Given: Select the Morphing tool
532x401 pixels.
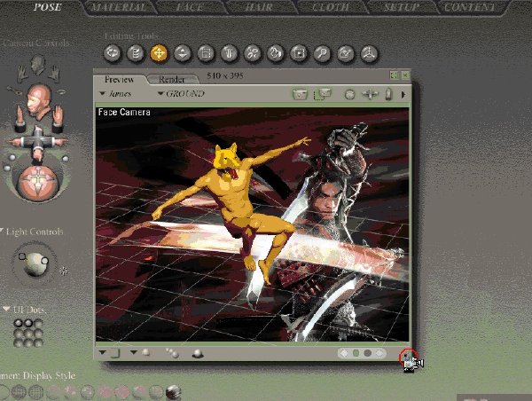Looking at the screenshot, I should coord(346,53).
